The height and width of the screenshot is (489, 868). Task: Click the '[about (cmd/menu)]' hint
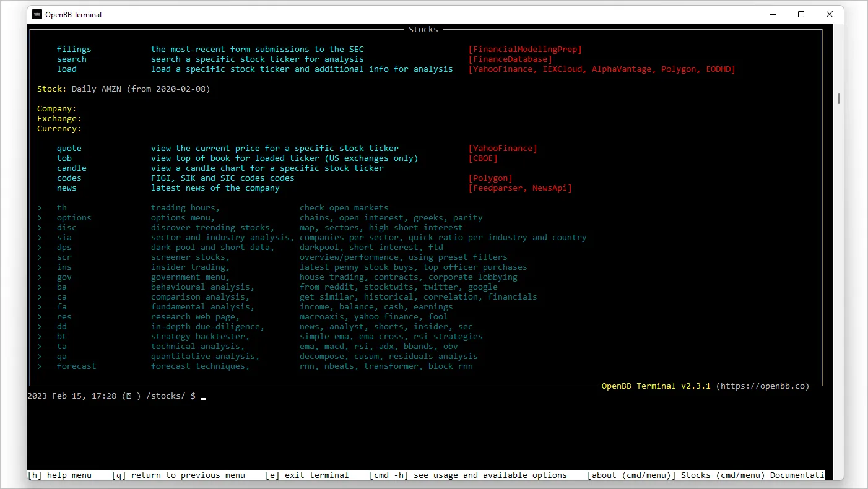[x=631, y=475]
